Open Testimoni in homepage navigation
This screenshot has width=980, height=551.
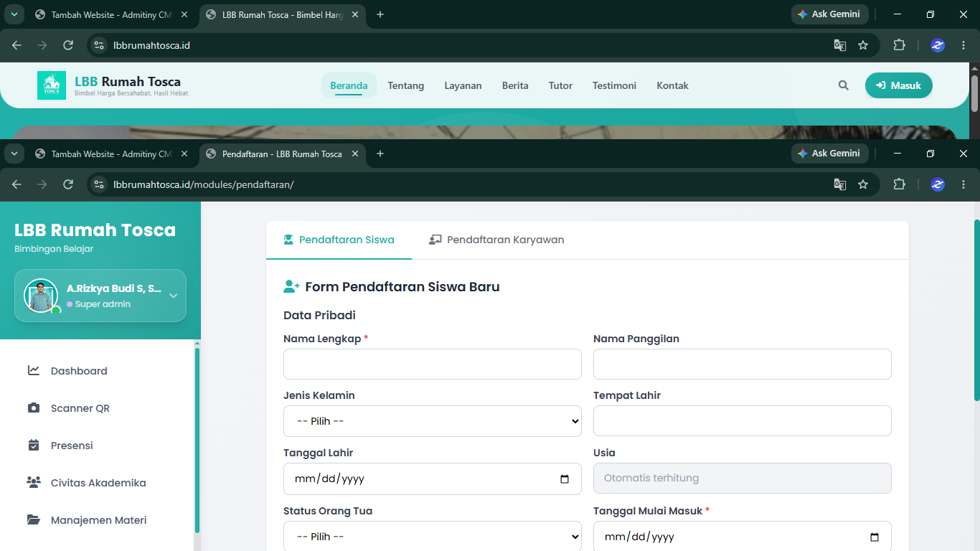614,85
